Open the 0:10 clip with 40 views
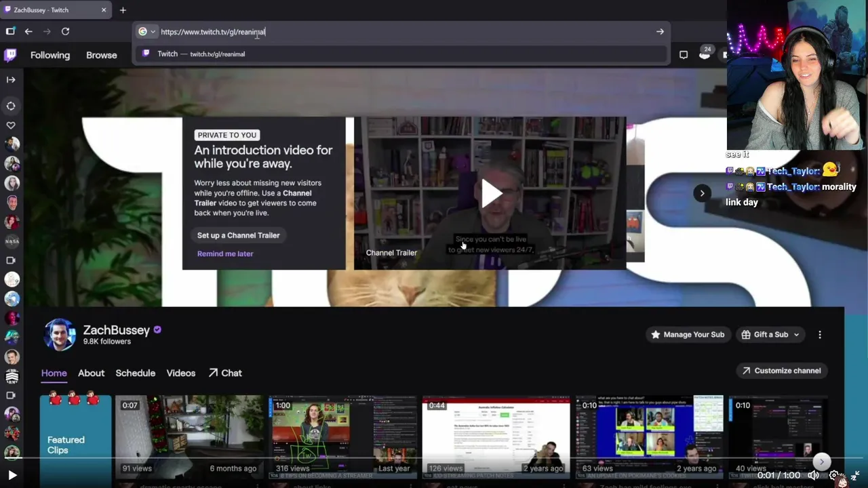Image resolution: width=868 pixels, height=488 pixels. pyautogui.click(x=778, y=437)
